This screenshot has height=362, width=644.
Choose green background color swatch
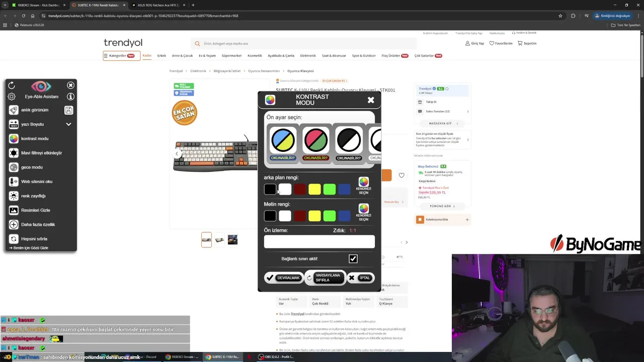point(330,189)
